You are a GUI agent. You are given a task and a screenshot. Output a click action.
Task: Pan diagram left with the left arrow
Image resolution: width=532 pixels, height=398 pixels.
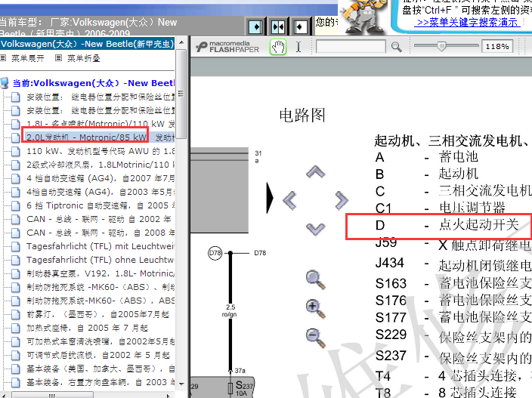(289, 200)
